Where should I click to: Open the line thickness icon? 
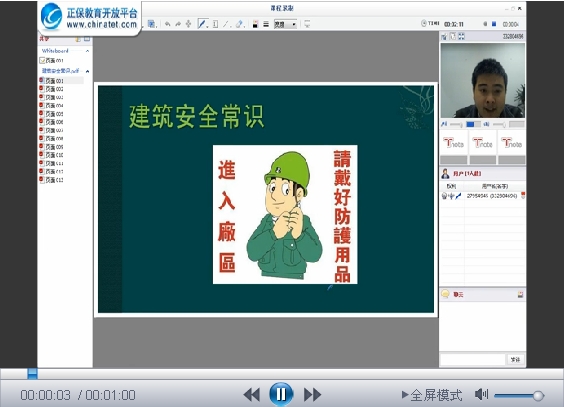click(266, 24)
